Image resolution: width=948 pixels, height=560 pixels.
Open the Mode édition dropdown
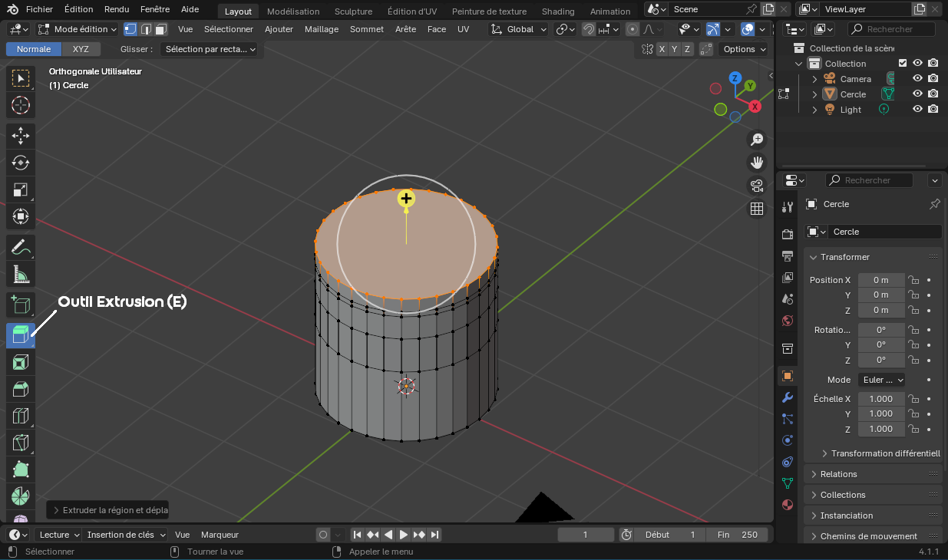click(x=77, y=29)
